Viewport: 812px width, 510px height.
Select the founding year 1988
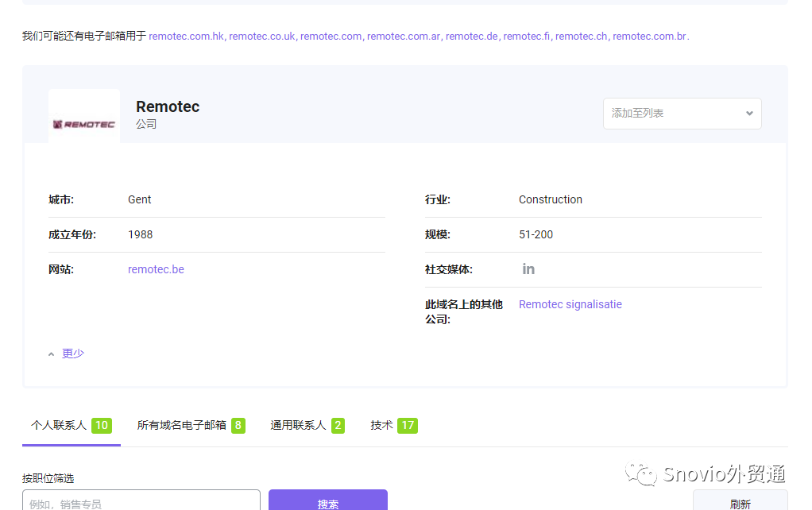[x=141, y=234]
